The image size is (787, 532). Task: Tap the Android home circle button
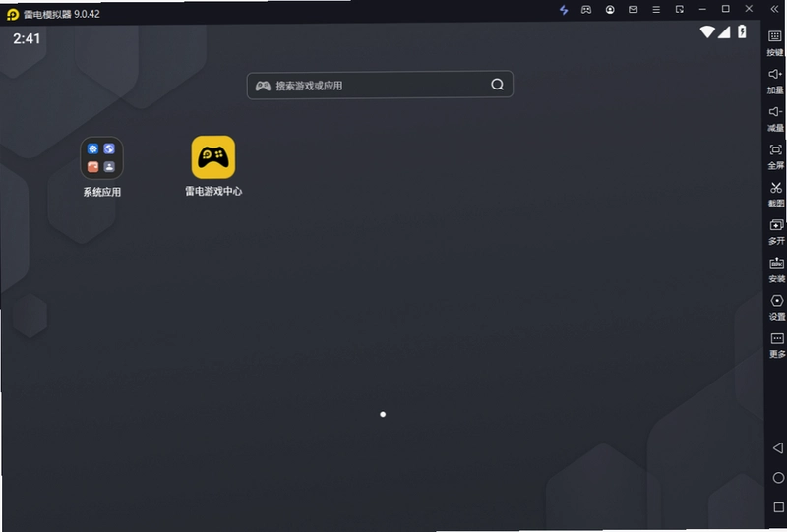[x=778, y=478]
